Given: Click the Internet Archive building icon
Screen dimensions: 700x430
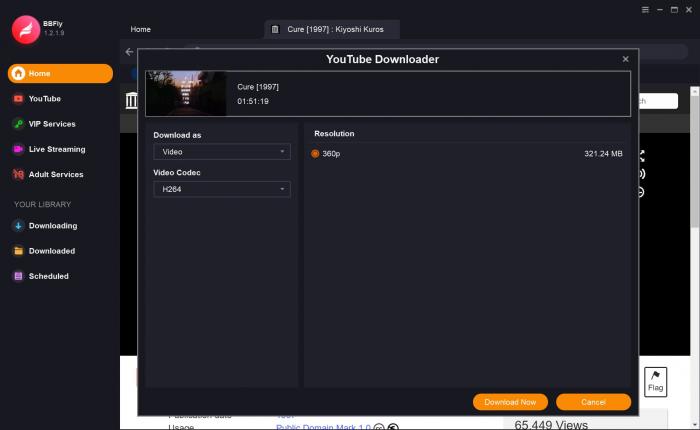Looking at the screenshot, I should [x=131, y=100].
